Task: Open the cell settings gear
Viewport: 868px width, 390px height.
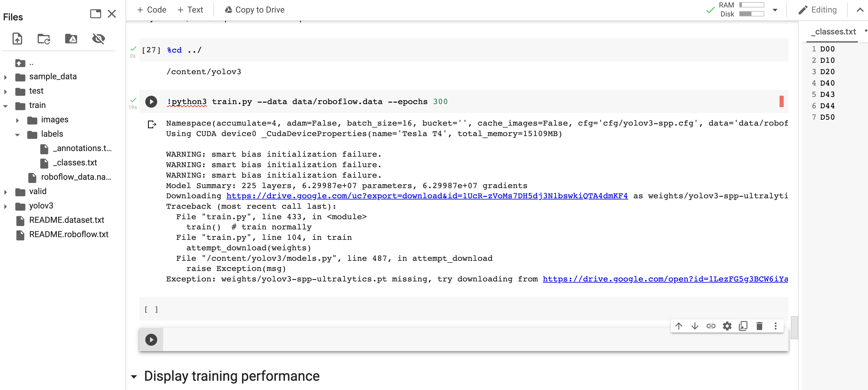Action: (x=727, y=326)
